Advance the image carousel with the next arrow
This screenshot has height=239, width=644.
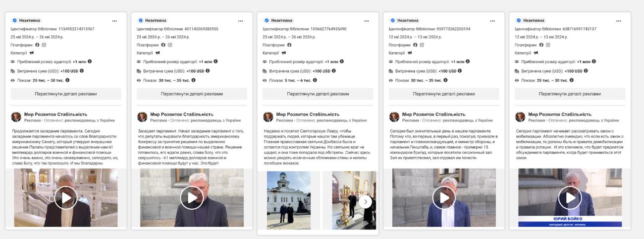pos(366,201)
